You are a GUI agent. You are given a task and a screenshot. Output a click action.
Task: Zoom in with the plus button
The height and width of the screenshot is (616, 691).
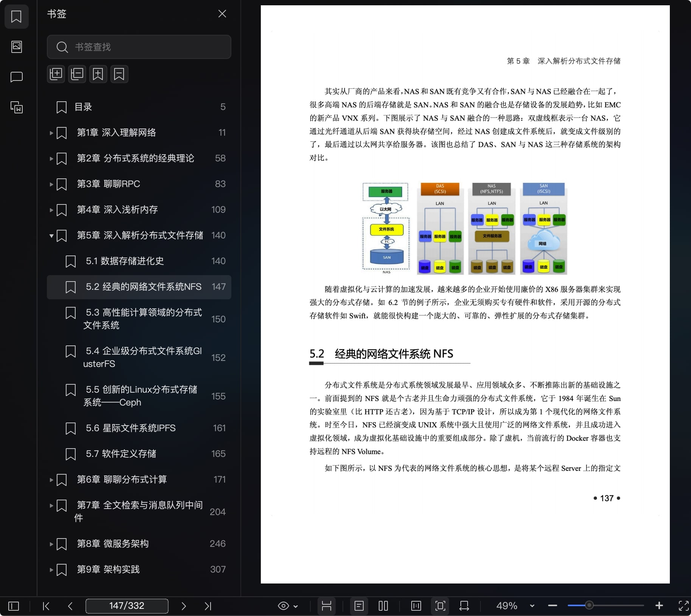[659, 606]
